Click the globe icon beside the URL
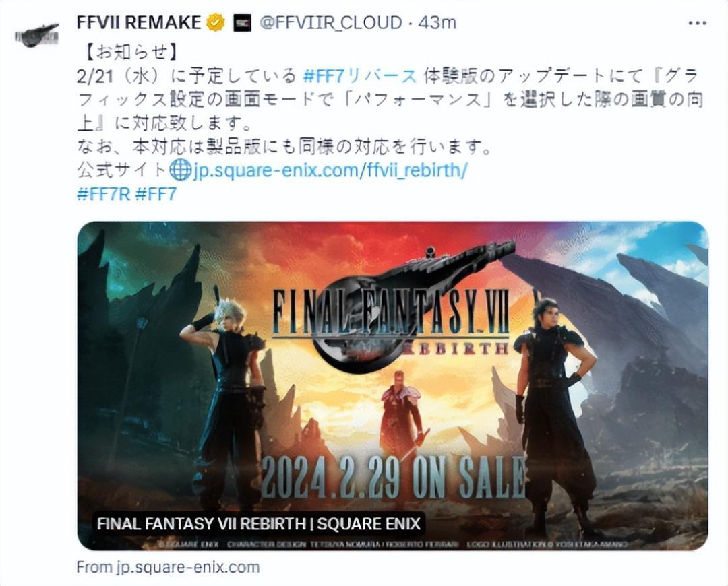 180,170
